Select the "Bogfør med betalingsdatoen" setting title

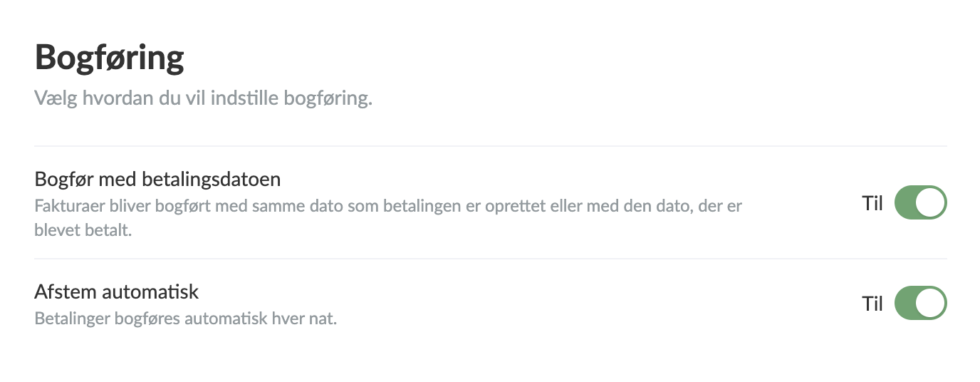pyautogui.click(x=157, y=179)
